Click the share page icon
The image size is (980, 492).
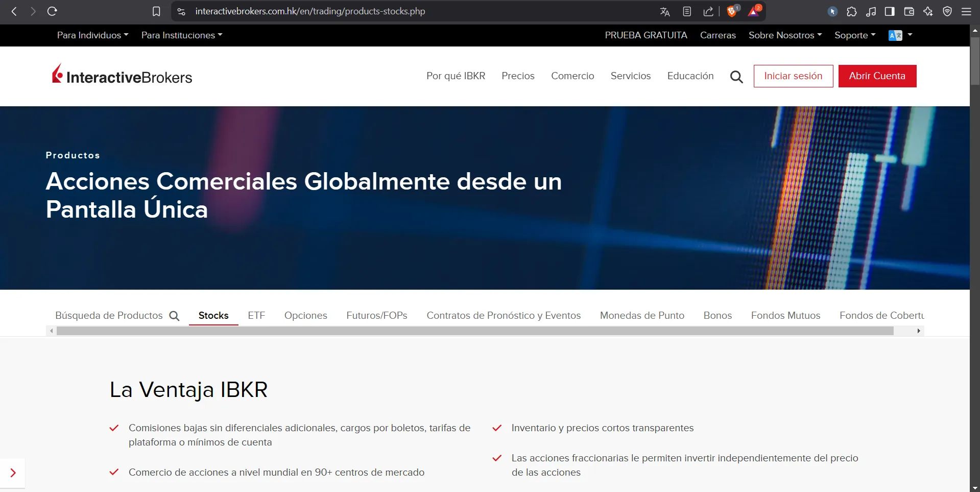(x=708, y=11)
